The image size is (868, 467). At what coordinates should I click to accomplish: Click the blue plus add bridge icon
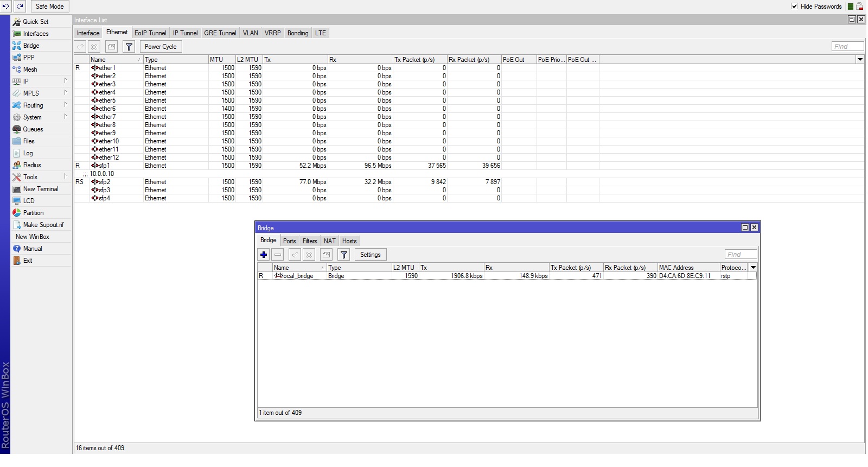(x=264, y=255)
